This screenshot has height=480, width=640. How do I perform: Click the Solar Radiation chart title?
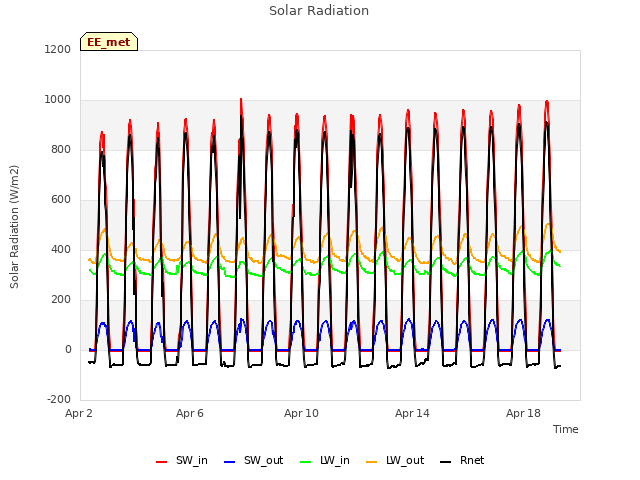coord(319,11)
